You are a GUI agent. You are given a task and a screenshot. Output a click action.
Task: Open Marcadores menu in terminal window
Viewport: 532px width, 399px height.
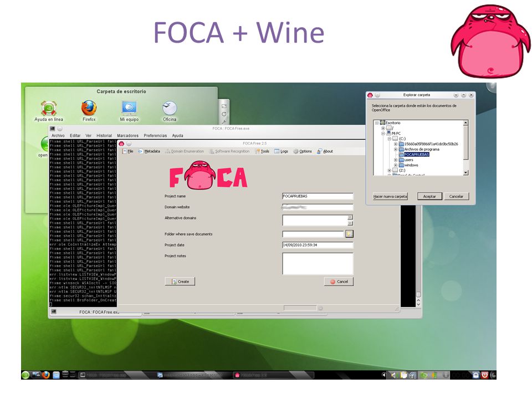(x=127, y=135)
